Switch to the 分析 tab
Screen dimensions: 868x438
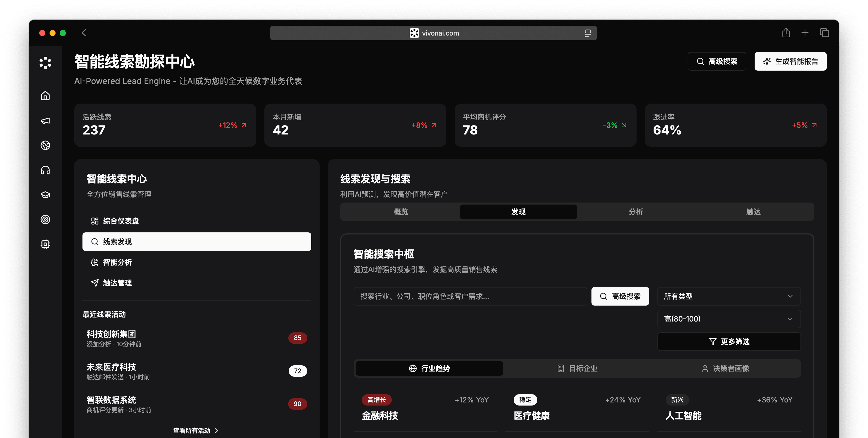tap(636, 212)
